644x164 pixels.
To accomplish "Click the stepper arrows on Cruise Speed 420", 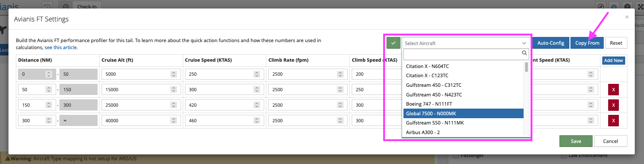I will click(257, 105).
